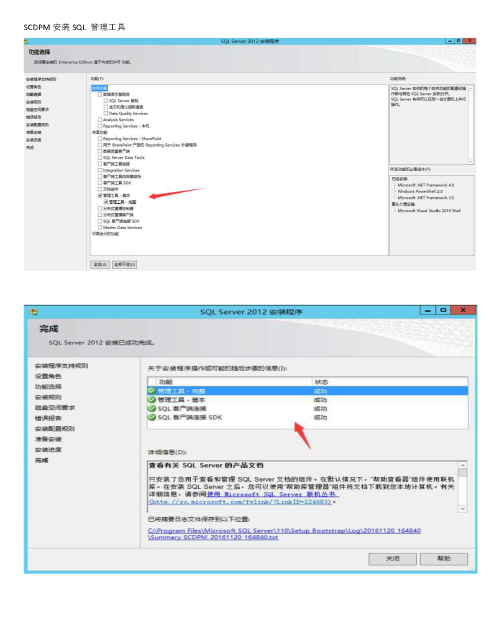Select the SQL 客户端连接 SDK result row
The width and height of the screenshot is (500, 627).
(x=308, y=417)
